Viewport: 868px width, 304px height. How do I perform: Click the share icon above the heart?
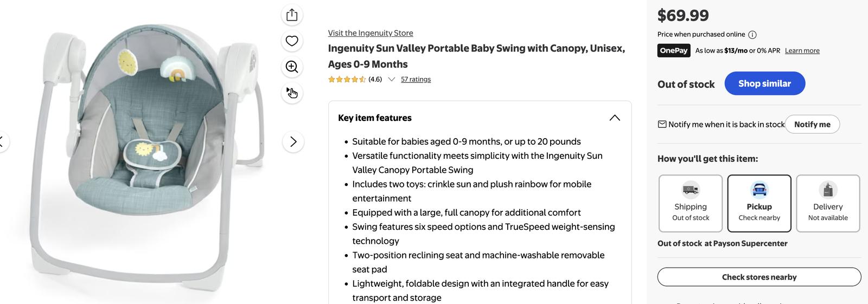tap(292, 15)
